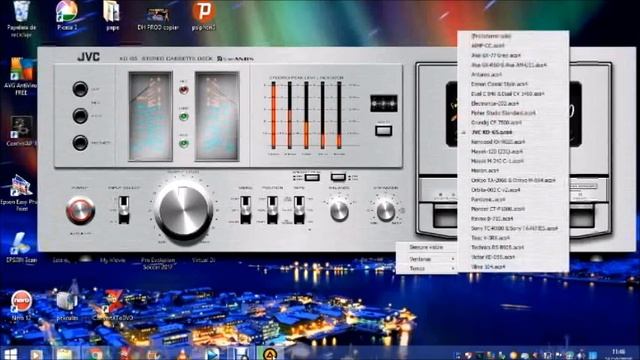Click the right VU meter
Screen dimensions: 640x360
217,116
